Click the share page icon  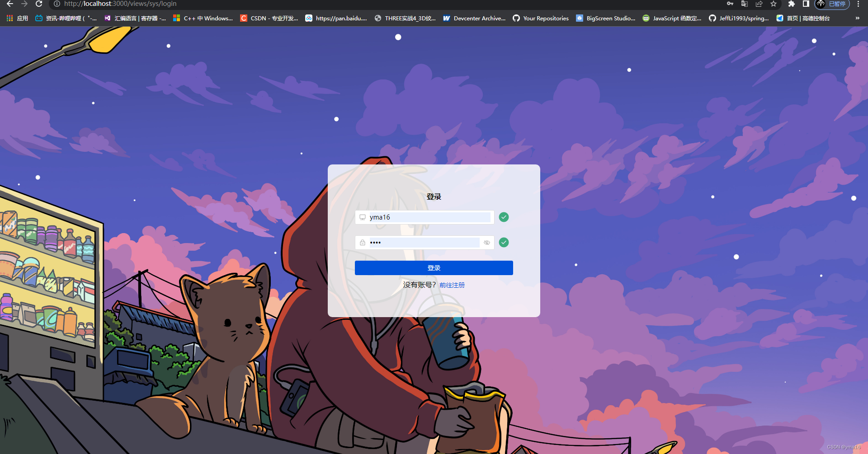coord(759,4)
